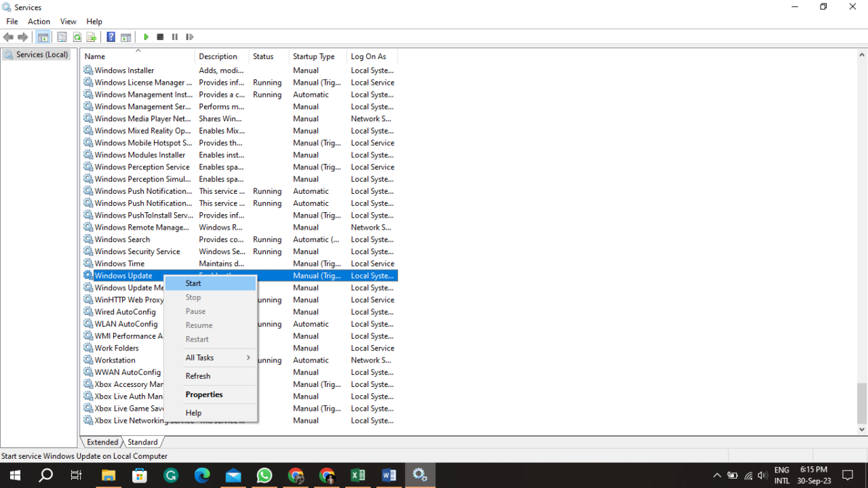Open service Properties using the toolbar icon
The height and width of the screenshot is (488, 868).
(61, 37)
